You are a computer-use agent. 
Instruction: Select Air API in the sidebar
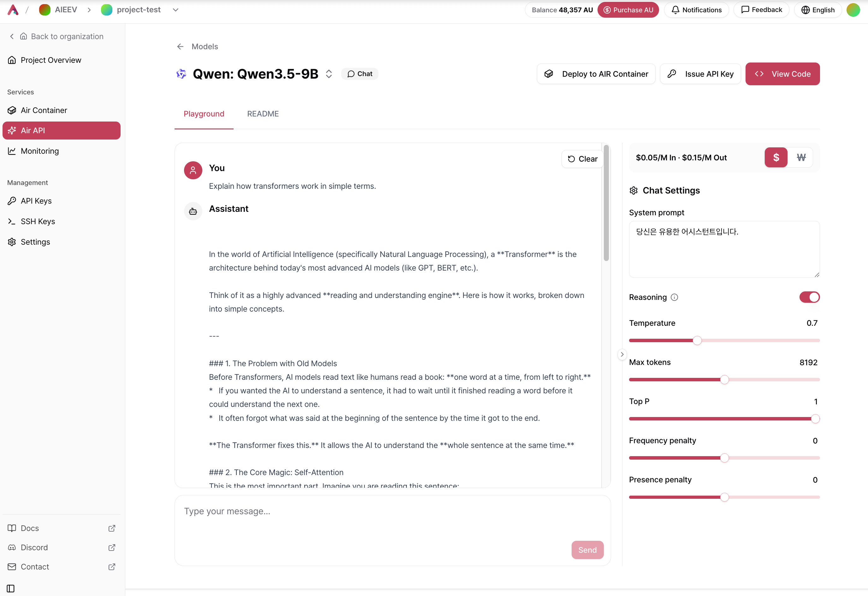coord(61,130)
